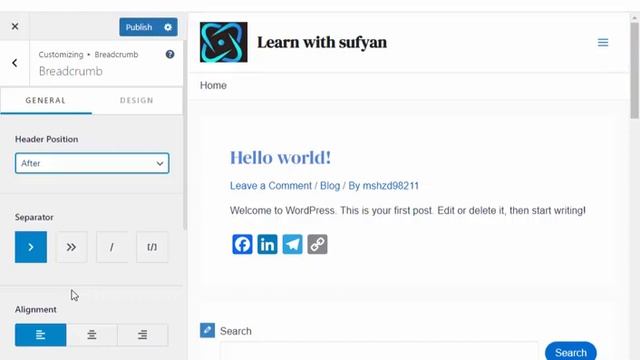The height and width of the screenshot is (360, 640).
Task: Click the Search widget edit pencil icon
Action: click(207, 330)
